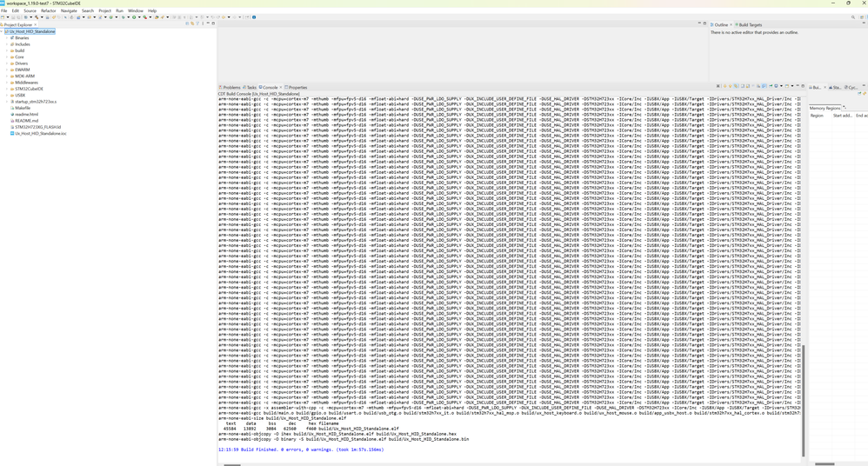This screenshot has height=466, width=868.
Task: Expand the Middlewares folder
Action: coord(7,83)
